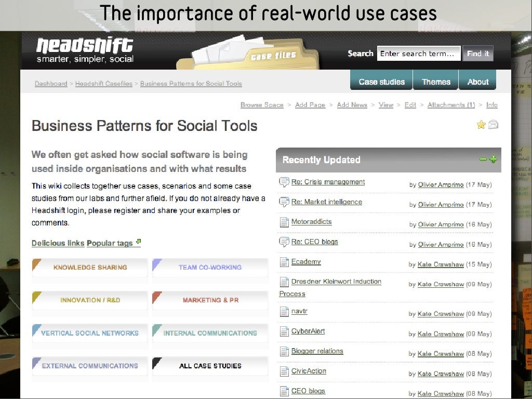Open the Themes tab

pos(436,80)
